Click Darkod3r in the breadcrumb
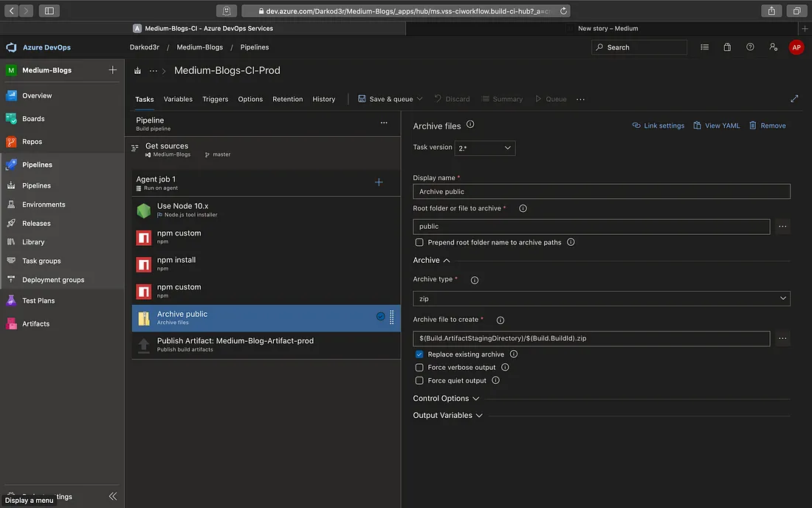 [x=145, y=47]
